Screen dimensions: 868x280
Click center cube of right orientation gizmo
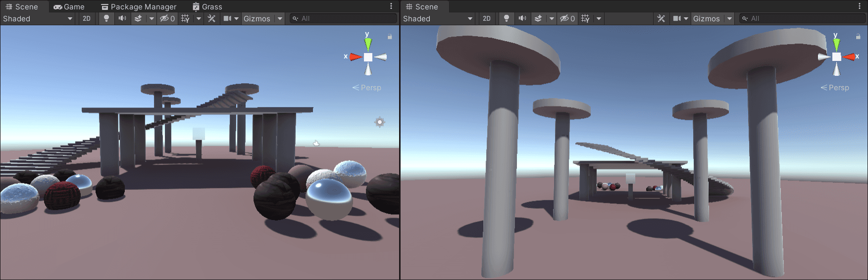click(836, 57)
